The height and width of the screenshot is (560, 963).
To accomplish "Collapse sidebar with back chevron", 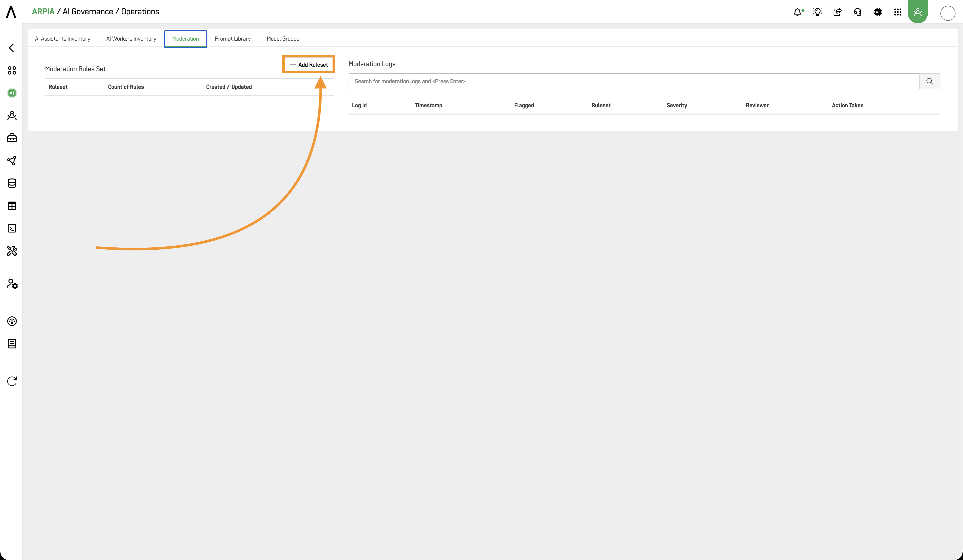I will pos(12,48).
